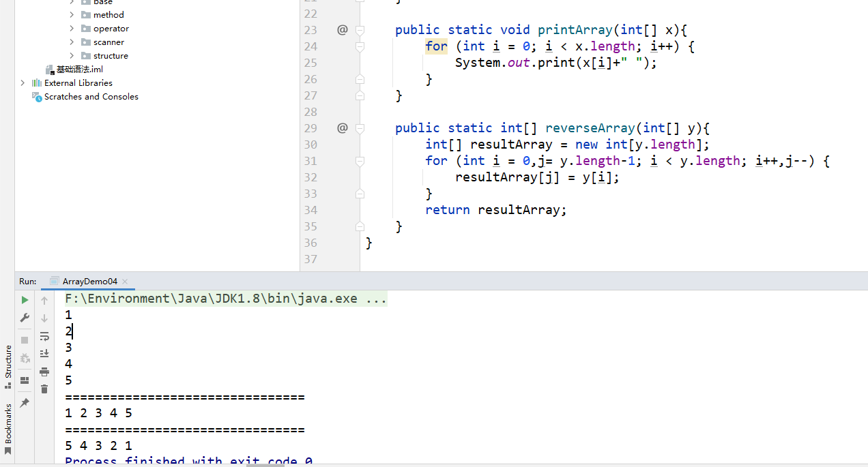Open run configuration via the wrench icon
The width and height of the screenshot is (868, 467).
click(x=25, y=318)
